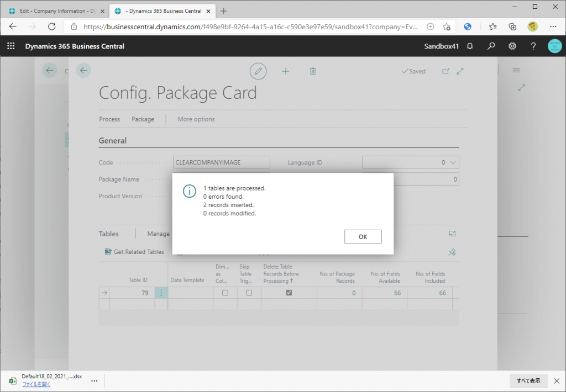Click the Tables section heading
566x392 pixels.
[x=109, y=234]
